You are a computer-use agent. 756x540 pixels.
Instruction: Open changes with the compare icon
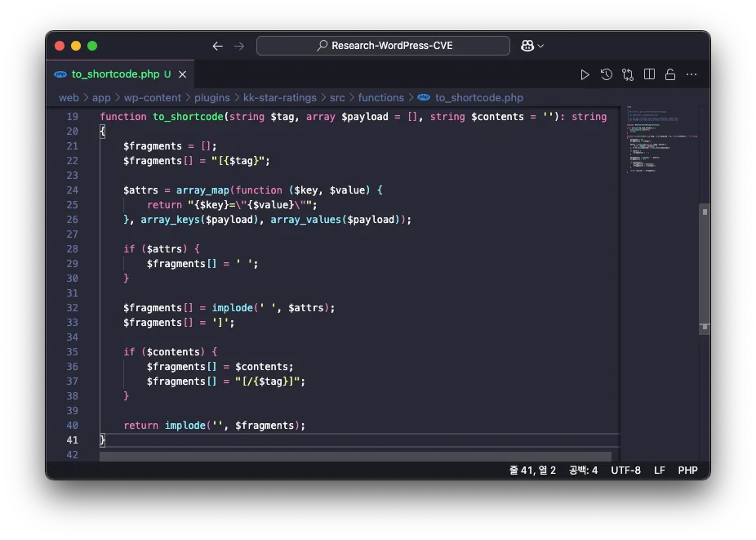click(628, 74)
